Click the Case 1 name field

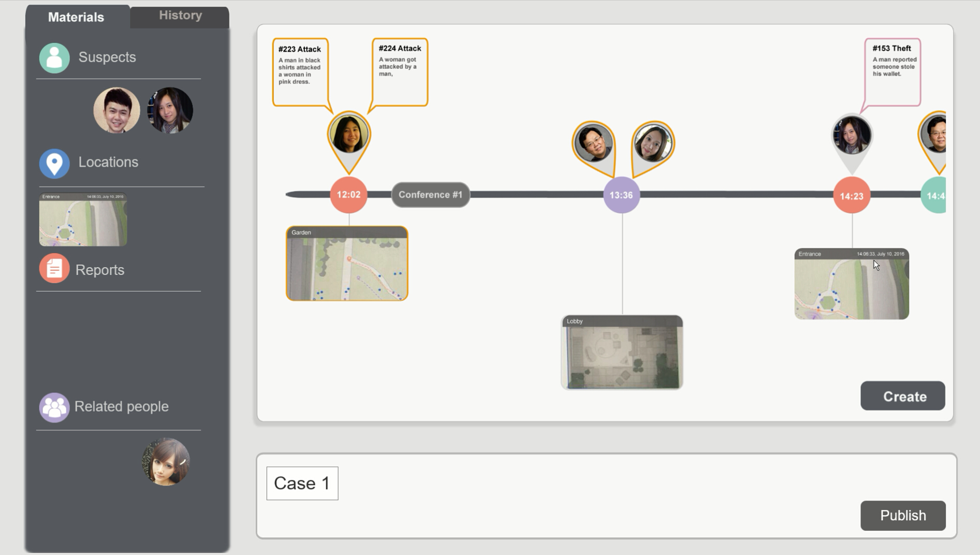point(302,484)
